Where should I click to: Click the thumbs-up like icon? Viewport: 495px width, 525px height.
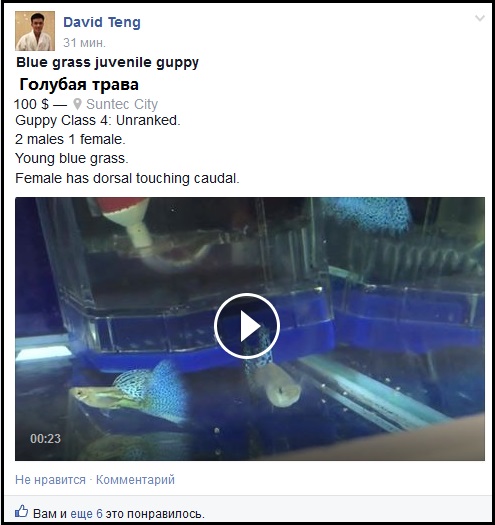pyautogui.click(x=22, y=511)
